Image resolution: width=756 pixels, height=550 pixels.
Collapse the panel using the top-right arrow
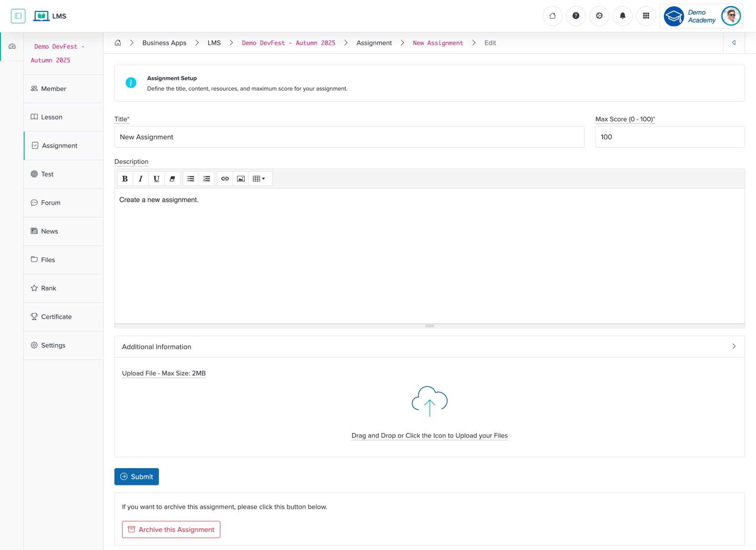(734, 43)
